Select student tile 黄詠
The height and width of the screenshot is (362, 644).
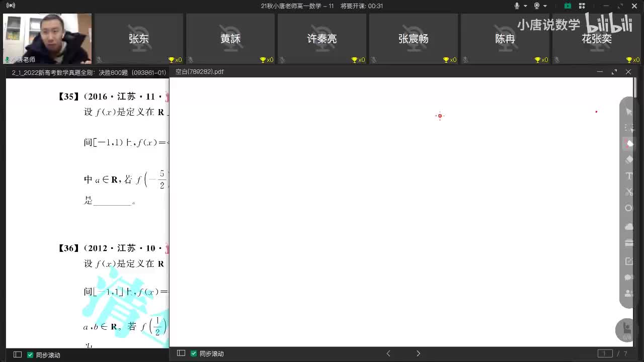[x=230, y=39]
